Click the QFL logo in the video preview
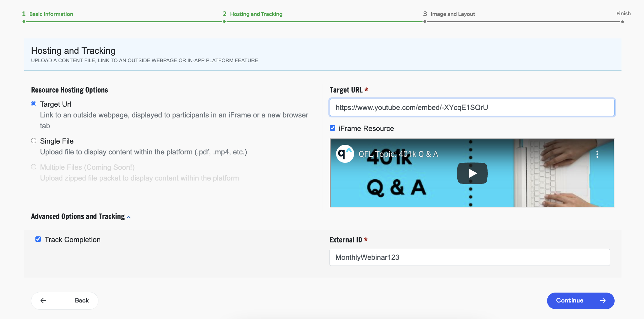 (346, 154)
